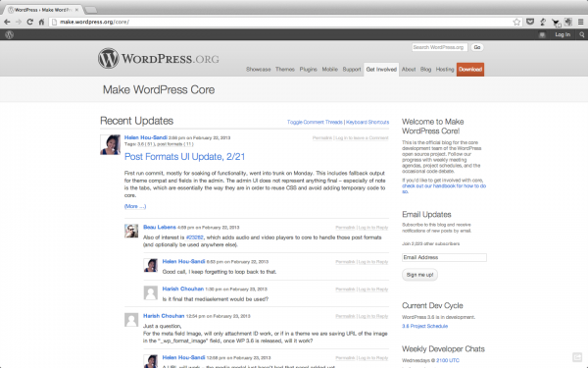This screenshot has height=368, width=588.
Task: Open the Showcase nav item
Action: click(259, 69)
